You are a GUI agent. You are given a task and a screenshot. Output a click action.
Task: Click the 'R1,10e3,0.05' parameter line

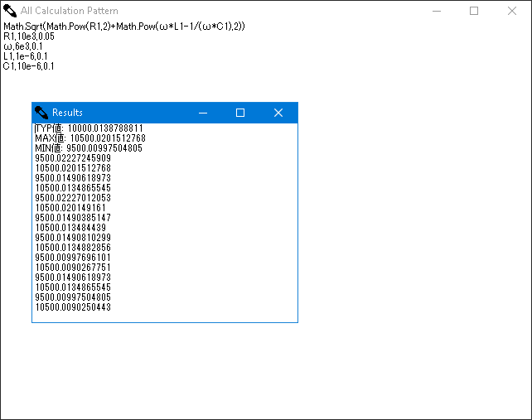pos(29,36)
